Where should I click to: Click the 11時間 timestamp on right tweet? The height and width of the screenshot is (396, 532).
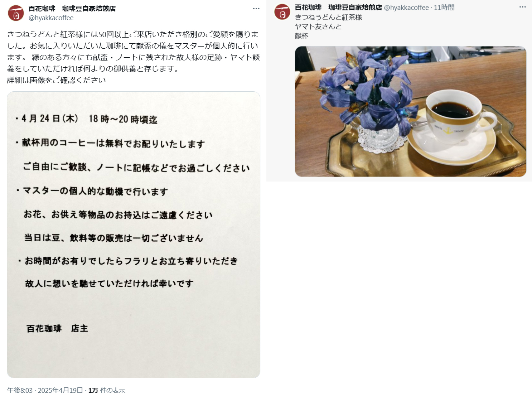tap(444, 8)
